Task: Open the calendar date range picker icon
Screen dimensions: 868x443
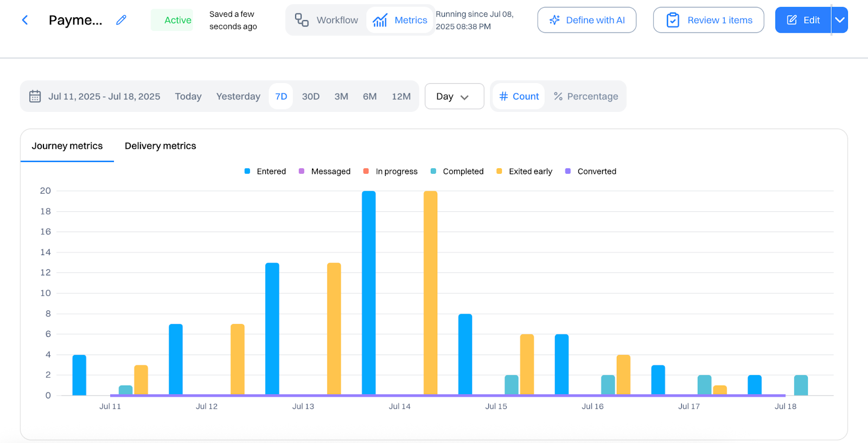Action: click(x=35, y=96)
